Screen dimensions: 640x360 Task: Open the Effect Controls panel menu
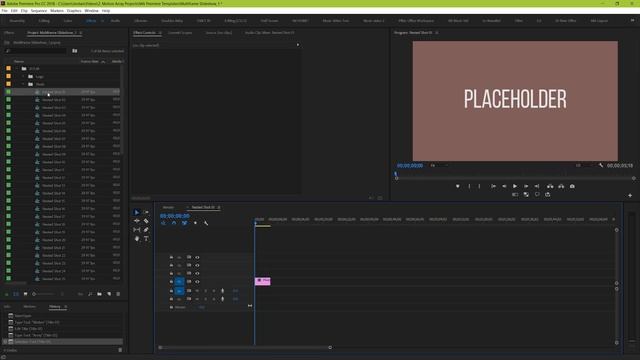pos(160,33)
